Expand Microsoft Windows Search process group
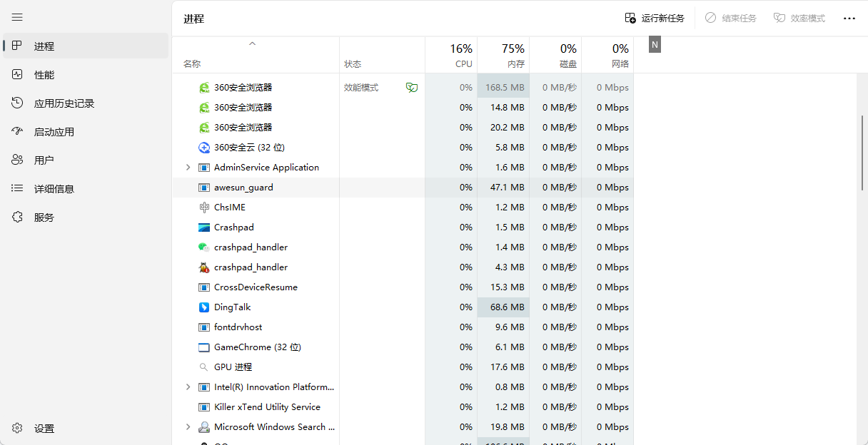868x445 pixels. 188,427
